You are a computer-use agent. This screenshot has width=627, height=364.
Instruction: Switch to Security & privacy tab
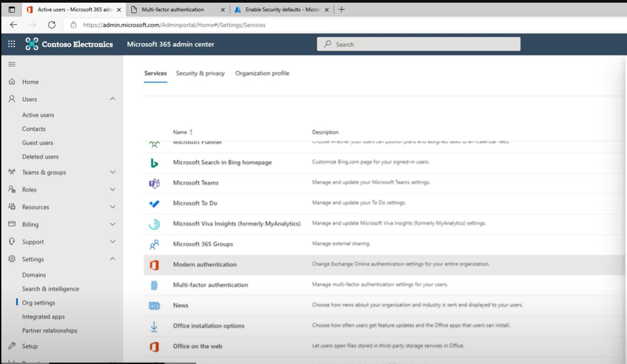click(201, 73)
